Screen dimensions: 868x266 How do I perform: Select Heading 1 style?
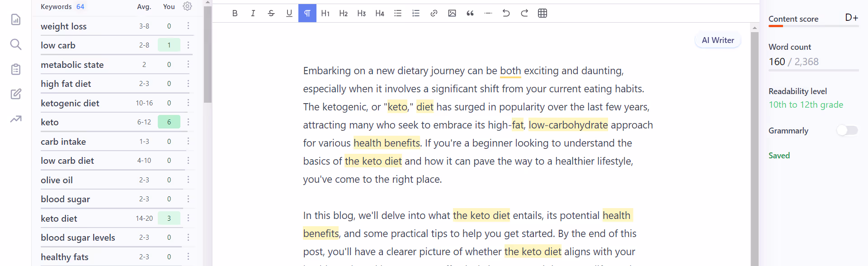(x=325, y=13)
